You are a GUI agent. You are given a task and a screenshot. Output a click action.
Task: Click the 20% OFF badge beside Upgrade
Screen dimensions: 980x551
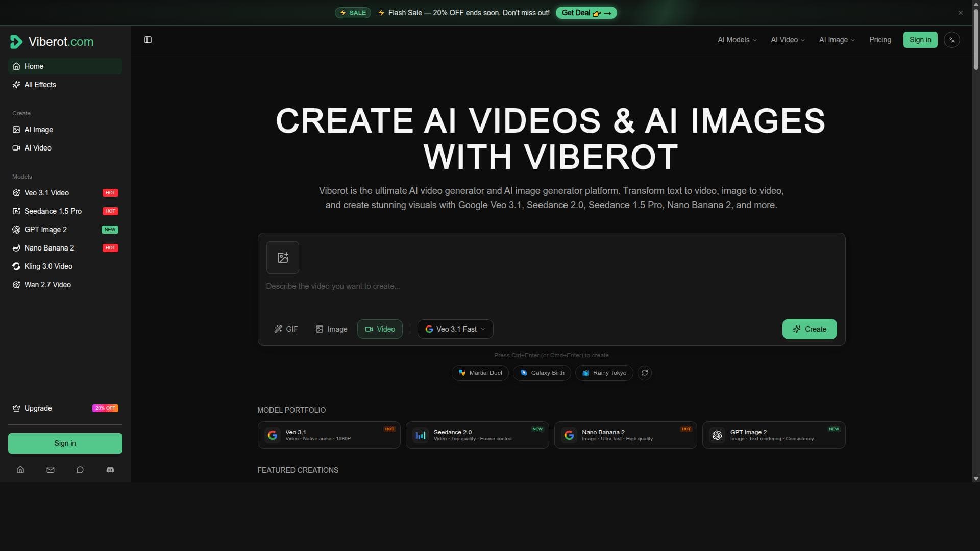pos(105,408)
